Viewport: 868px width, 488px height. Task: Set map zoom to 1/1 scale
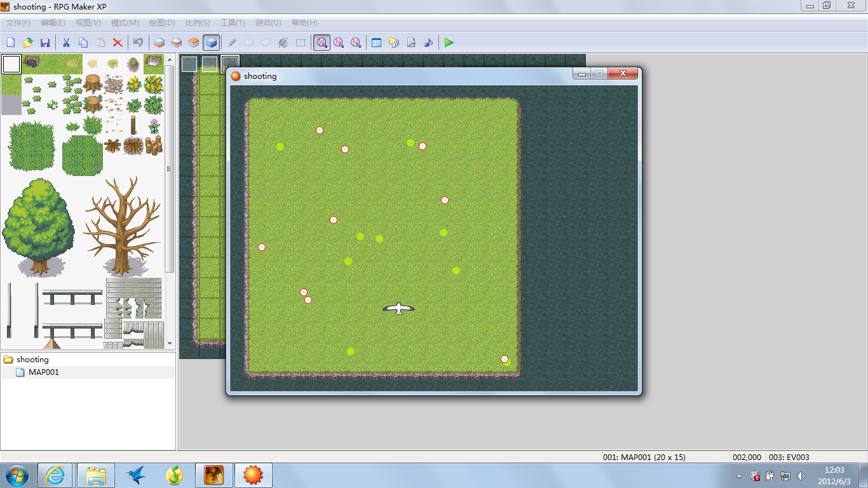tap(322, 43)
